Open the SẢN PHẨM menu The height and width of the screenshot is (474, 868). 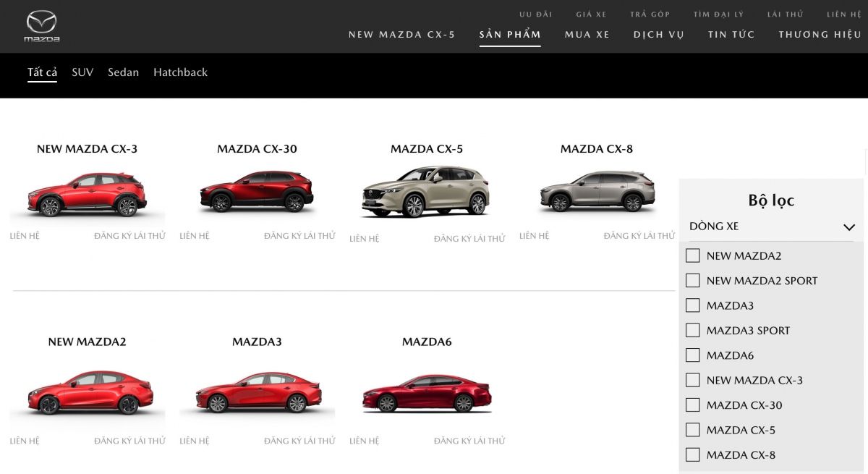click(510, 34)
